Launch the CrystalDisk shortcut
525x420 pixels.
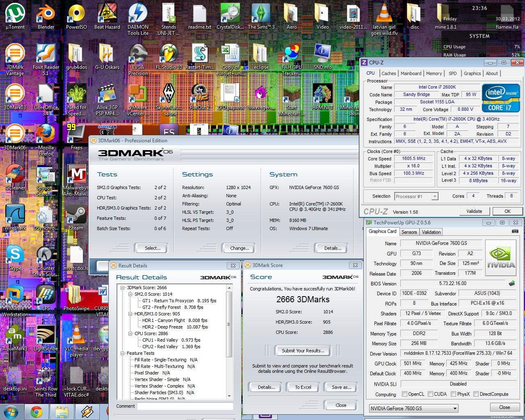(x=230, y=17)
